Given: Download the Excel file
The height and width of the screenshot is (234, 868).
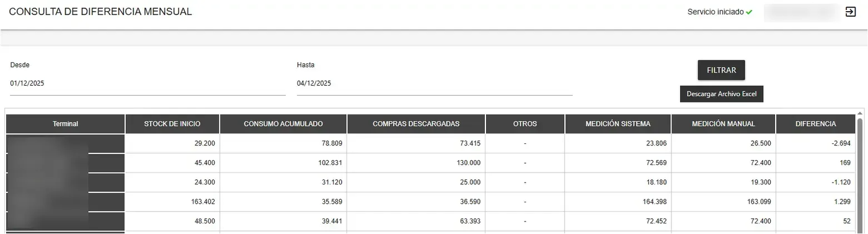Looking at the screenshot, I should (x=722, y=94).
